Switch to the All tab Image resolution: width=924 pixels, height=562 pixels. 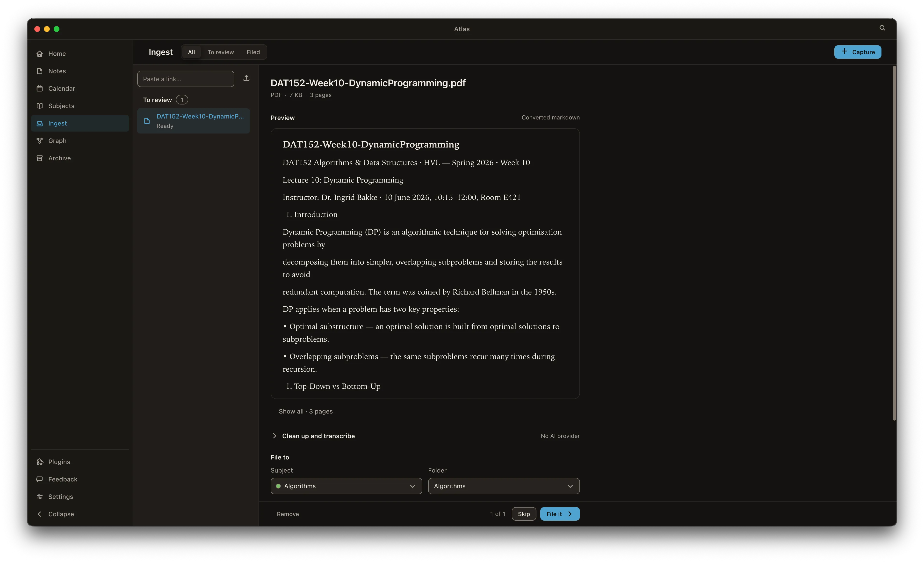(x=191, y=52)
